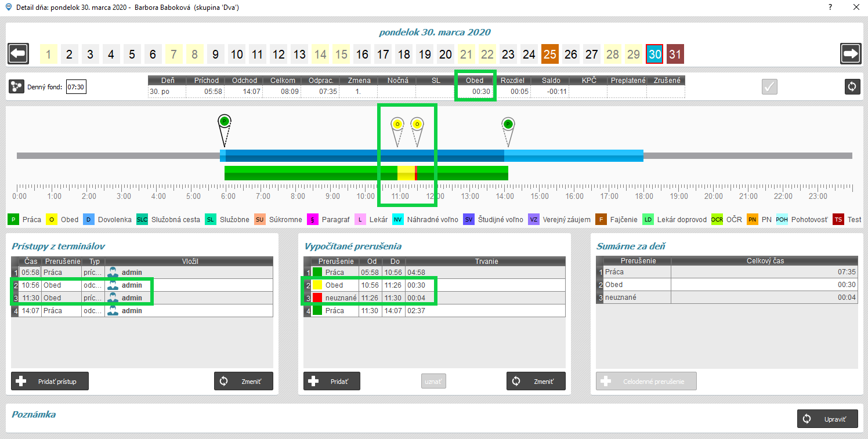Open the daily fund group icon
868x439 pixels.
click(x=17, y=87)
